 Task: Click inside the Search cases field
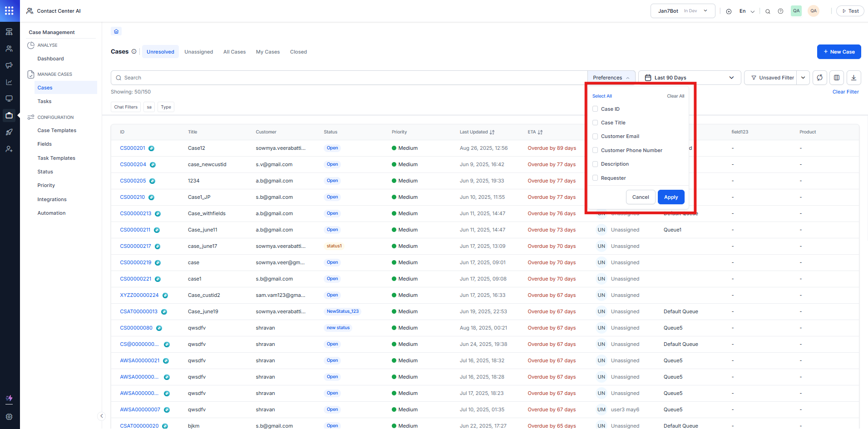pyautogui.click(x=272, y=77)
